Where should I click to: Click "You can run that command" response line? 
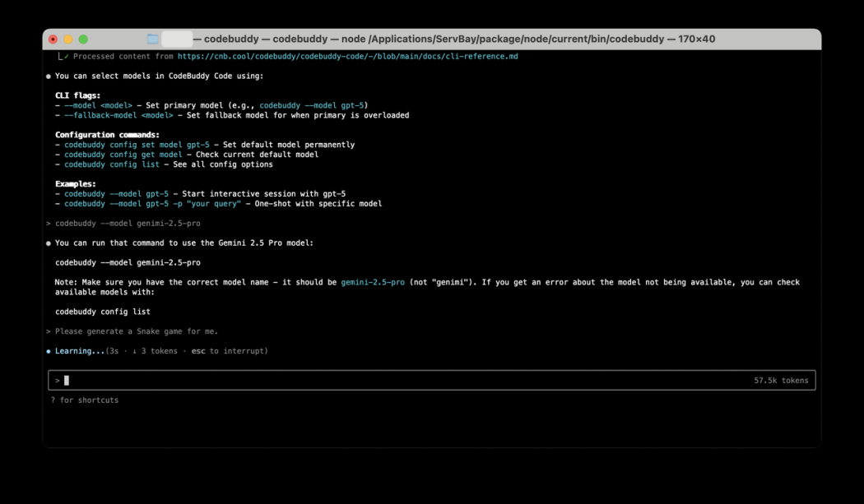(x=184, y=243)
